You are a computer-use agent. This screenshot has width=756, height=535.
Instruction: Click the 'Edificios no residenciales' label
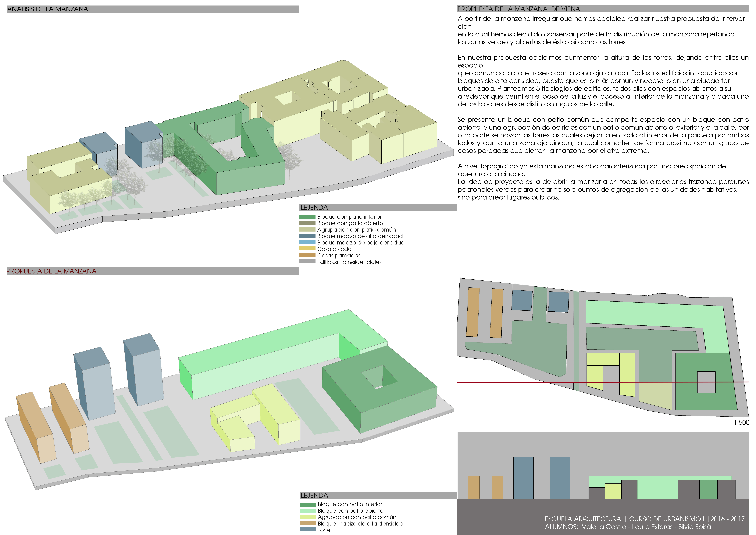349,262
